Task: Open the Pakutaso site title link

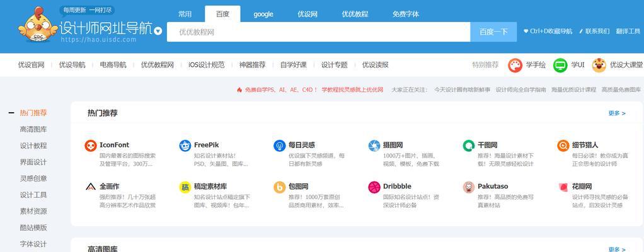Action: tap(493, 186)
